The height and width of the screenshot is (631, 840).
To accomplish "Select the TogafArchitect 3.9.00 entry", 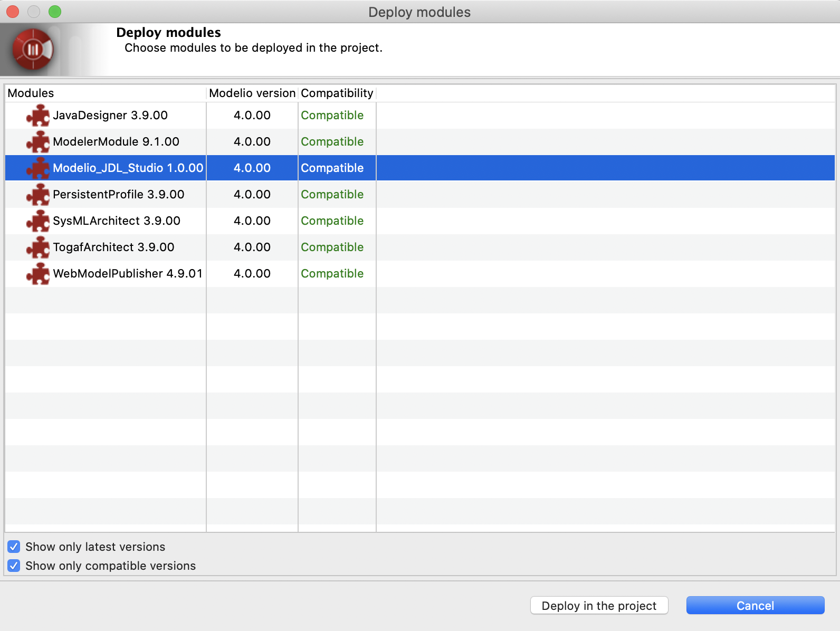I will coord(420,247).
